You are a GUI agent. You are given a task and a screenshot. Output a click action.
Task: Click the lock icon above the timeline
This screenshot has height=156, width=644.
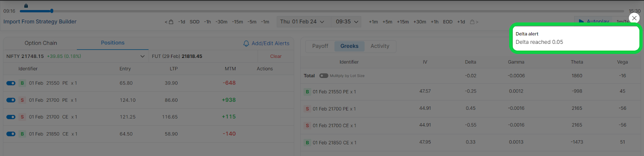coord(26,6)
